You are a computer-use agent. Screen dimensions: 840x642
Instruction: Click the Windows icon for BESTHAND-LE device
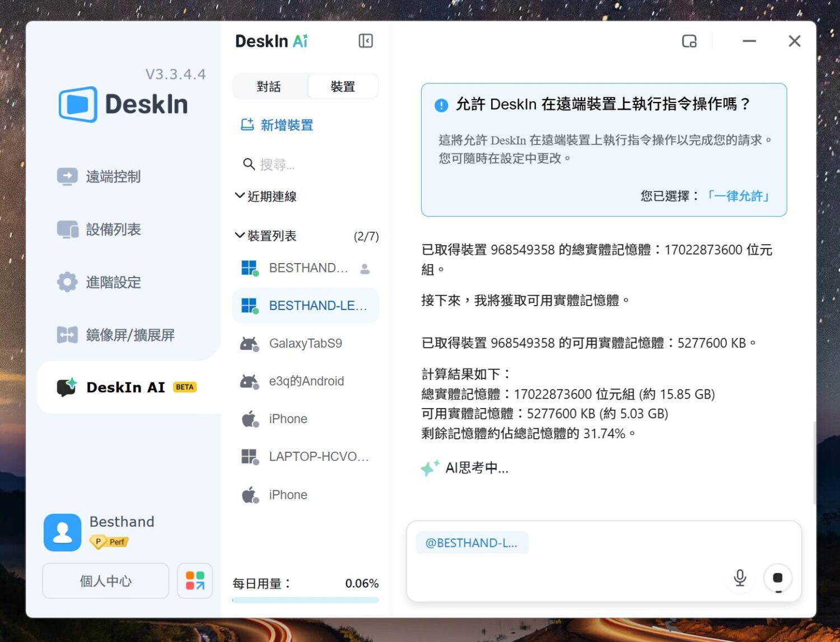pyautogui.click(x=249, y=306)
